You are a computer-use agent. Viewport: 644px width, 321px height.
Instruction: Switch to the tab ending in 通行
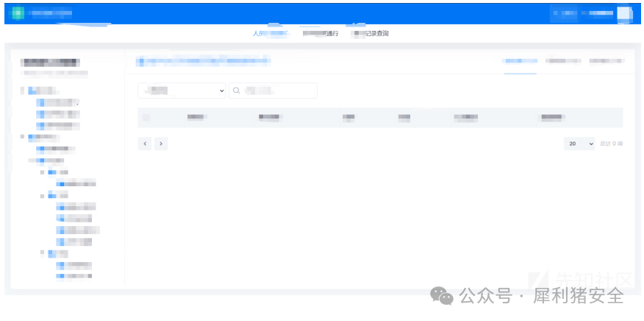[321, 34]
